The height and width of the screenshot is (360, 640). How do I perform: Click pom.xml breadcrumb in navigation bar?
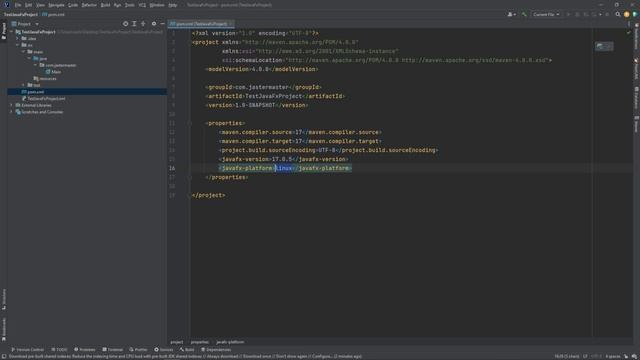click(53, 15)
